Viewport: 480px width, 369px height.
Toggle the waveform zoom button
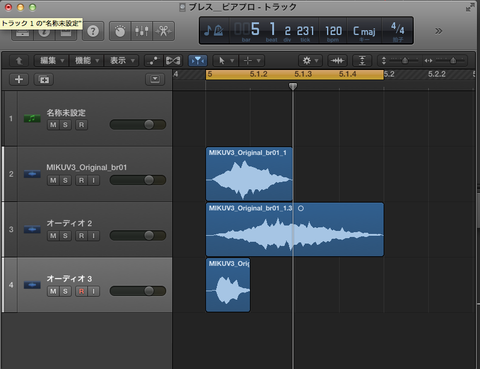[337, 61]
